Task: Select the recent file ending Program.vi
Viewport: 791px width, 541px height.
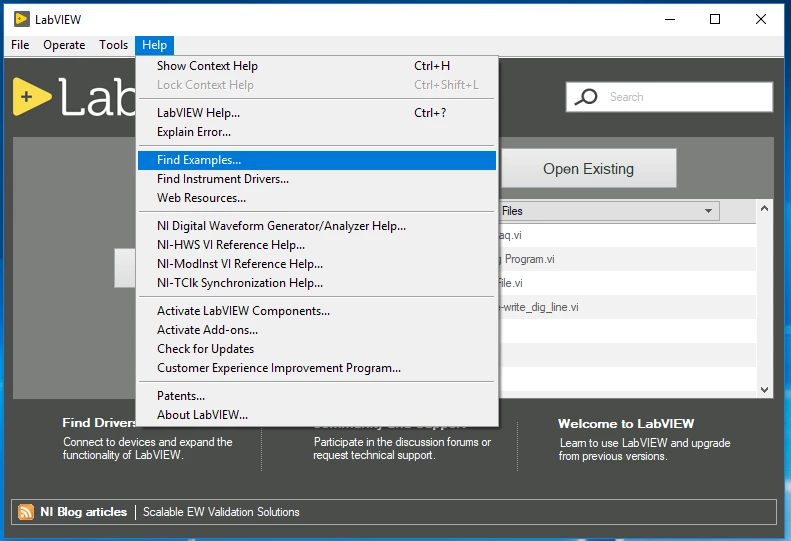Action: click(628, 259)
